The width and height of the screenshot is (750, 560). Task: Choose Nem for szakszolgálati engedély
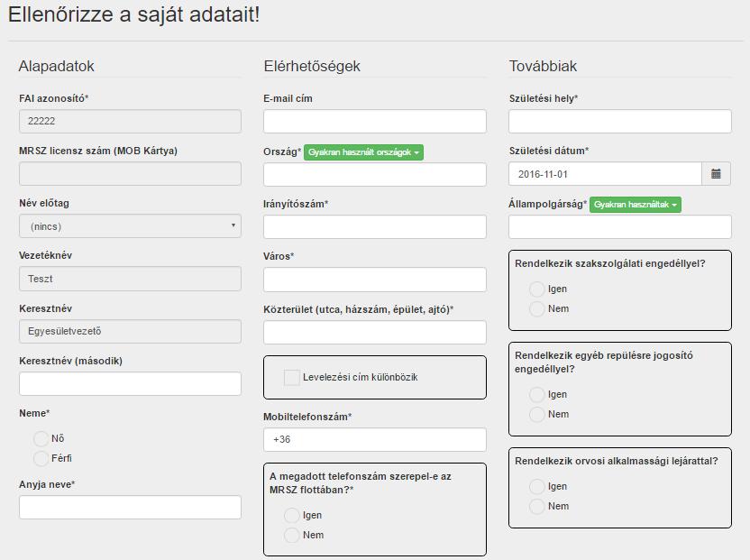537,308
